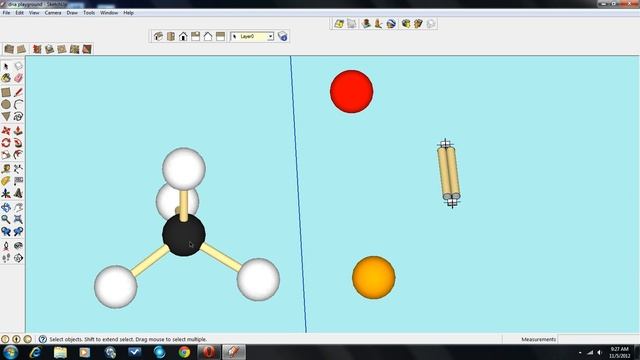Go to Previous camera view
The width and height of the screenshot is (640, 360).
point(6,232)
